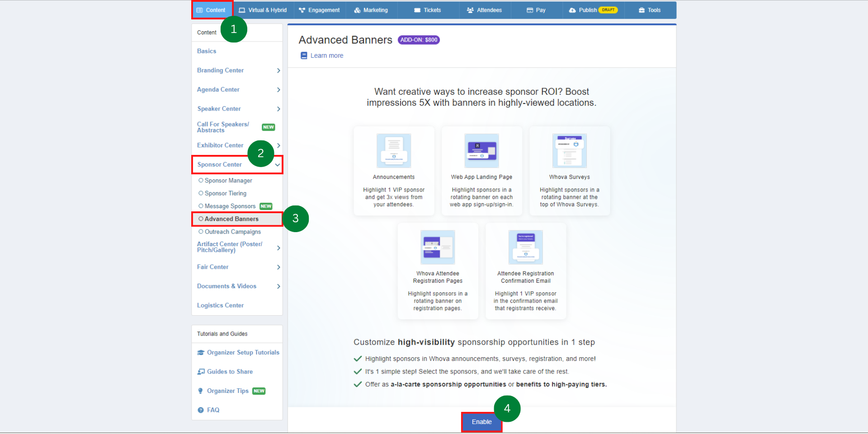This screenshot has width=868, height=434.
Task: Open the Engagement tab
Action: coord(319,10)
